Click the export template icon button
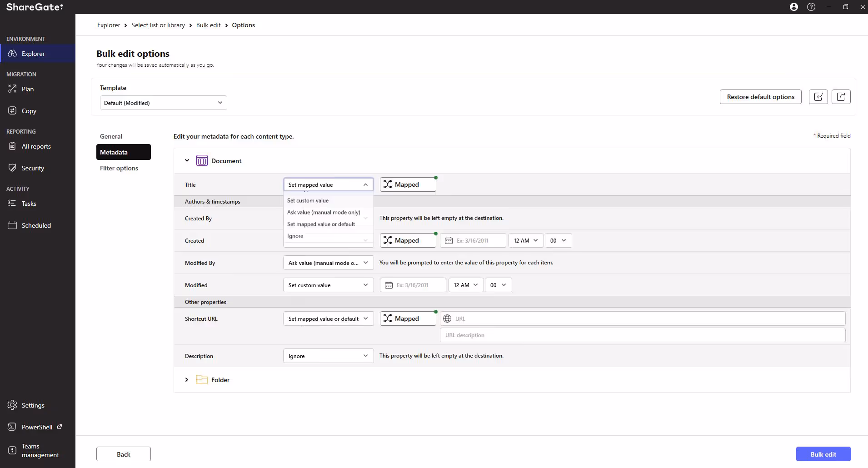This screenshot has height=468, width=868. click(841, 97)
